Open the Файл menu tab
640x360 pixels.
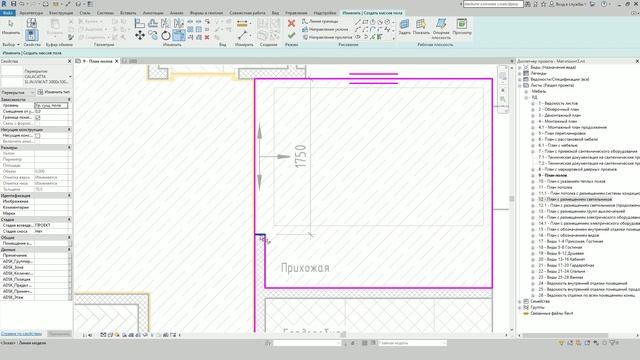[8, 13]
